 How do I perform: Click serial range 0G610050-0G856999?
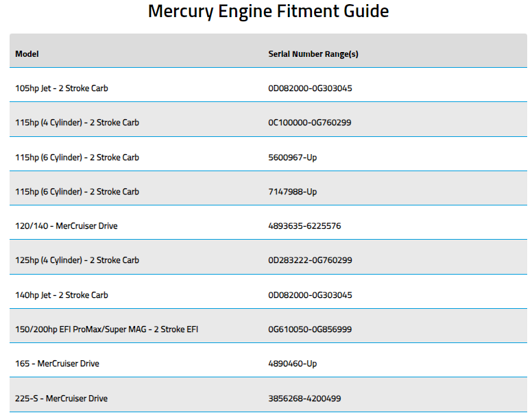(x=310, y=329)
